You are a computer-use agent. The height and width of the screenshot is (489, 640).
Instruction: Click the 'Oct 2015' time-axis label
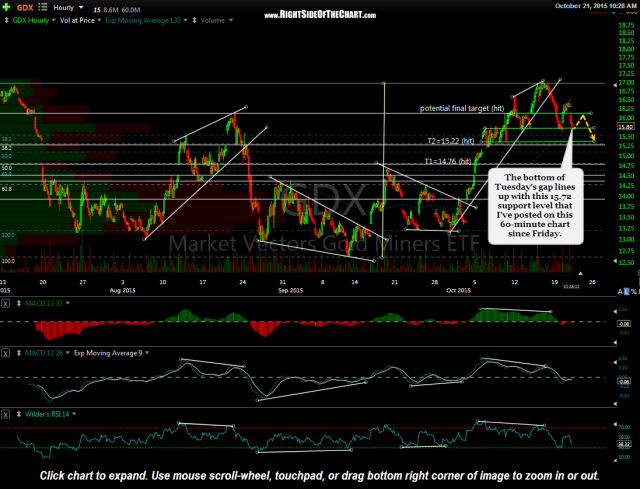point(458,290)
